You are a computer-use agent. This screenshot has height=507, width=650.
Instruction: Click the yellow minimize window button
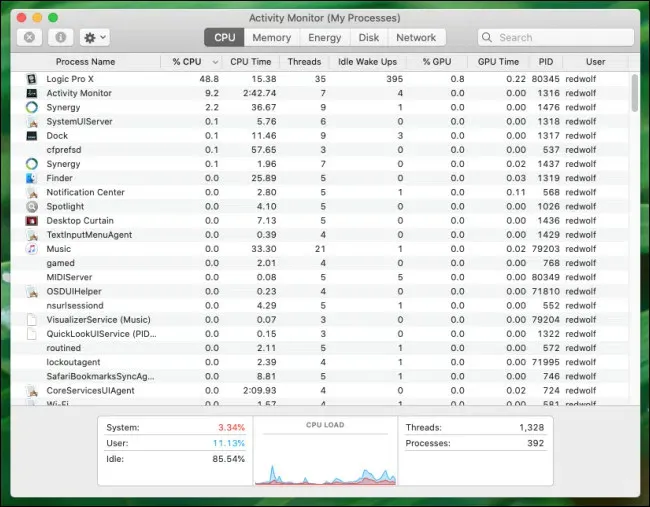coord(37,17)
